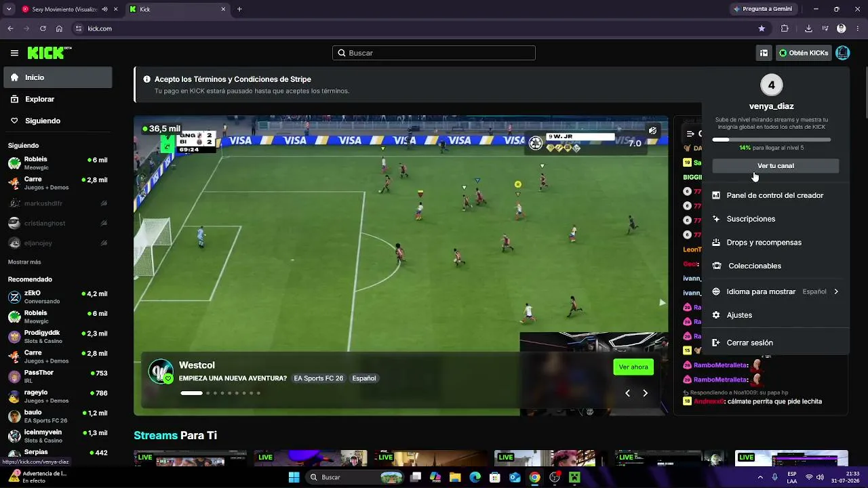Open the Chrome extensions puzzle icon

tap(785, 28)
